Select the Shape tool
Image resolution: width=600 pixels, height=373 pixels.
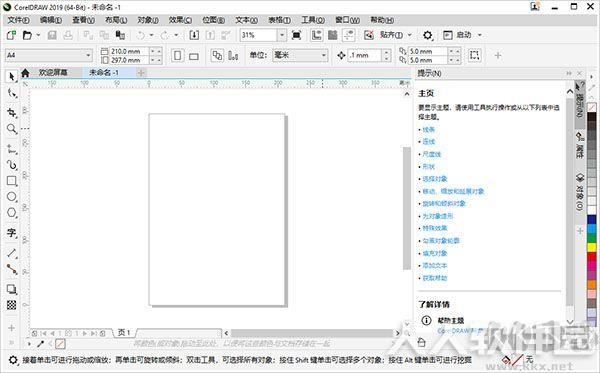[x=11, y=93]
